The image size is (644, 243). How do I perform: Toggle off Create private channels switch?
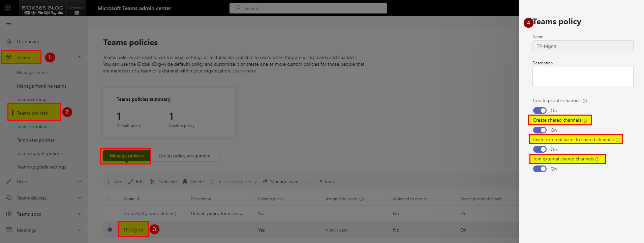tap(540, 111)
